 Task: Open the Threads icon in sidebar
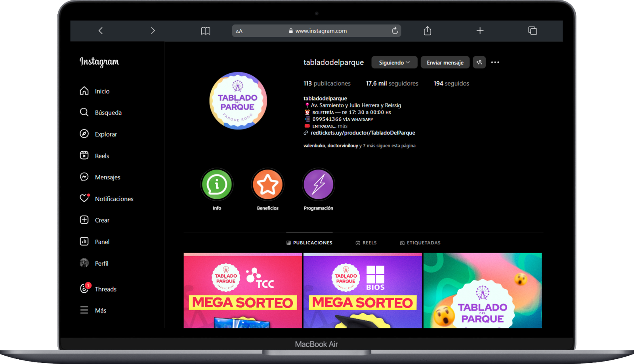[x=84, y=289]
